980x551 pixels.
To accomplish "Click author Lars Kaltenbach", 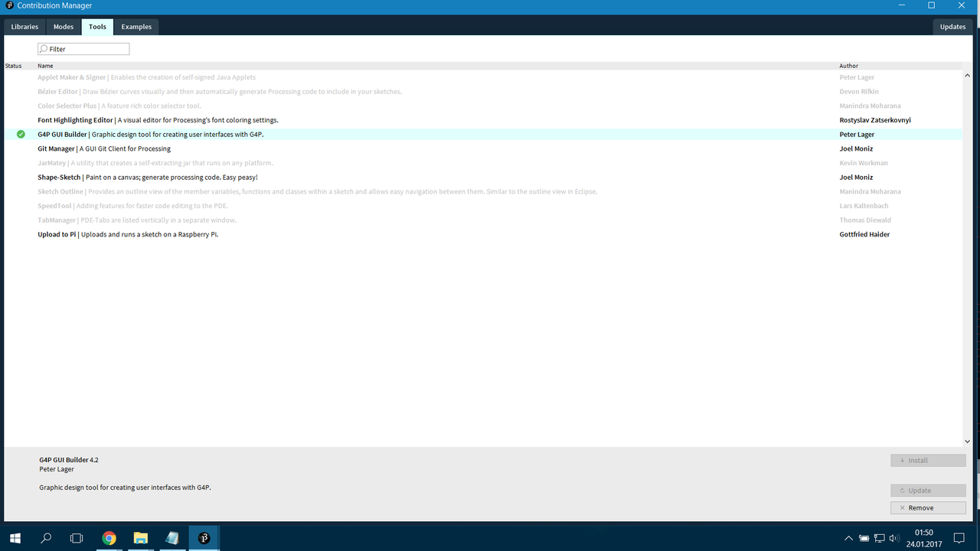I will [x=863, y=206].
